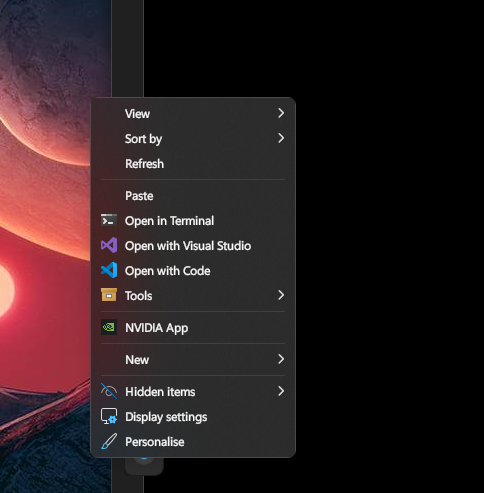Open the Hidden items entry
Screen dimensions: 484x493
coord(193,391)
